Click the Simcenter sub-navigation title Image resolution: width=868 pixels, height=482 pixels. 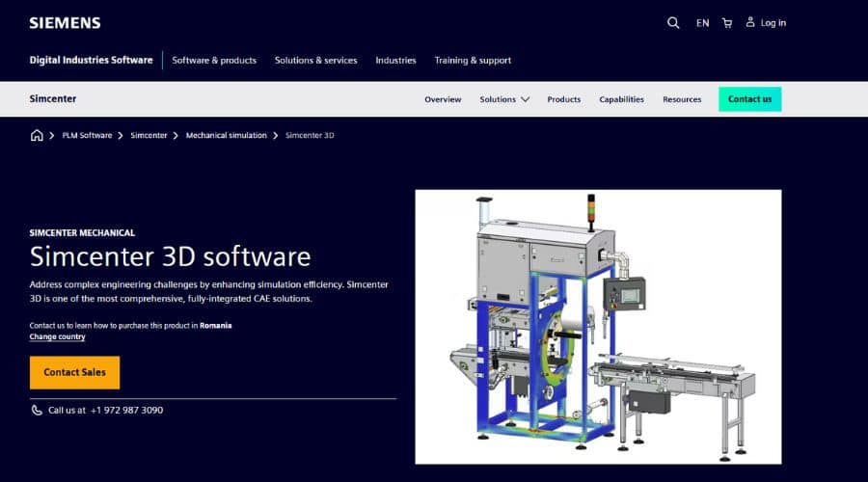coord(53,99)
